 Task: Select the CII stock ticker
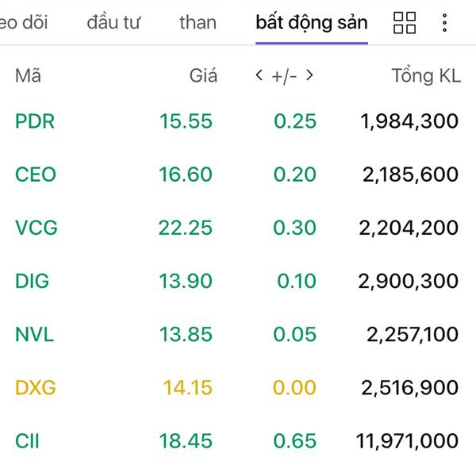(29, 441)
